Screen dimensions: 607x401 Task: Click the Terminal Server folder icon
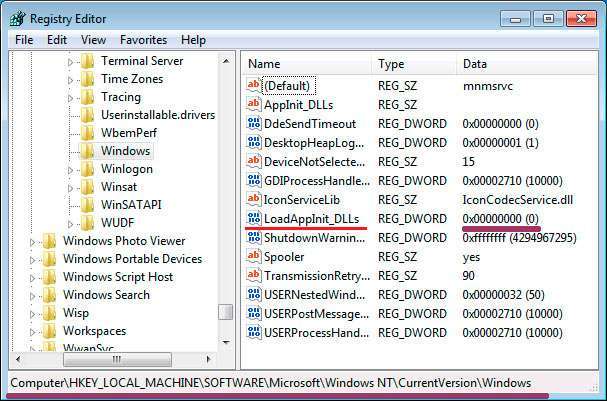click(87, 61)
